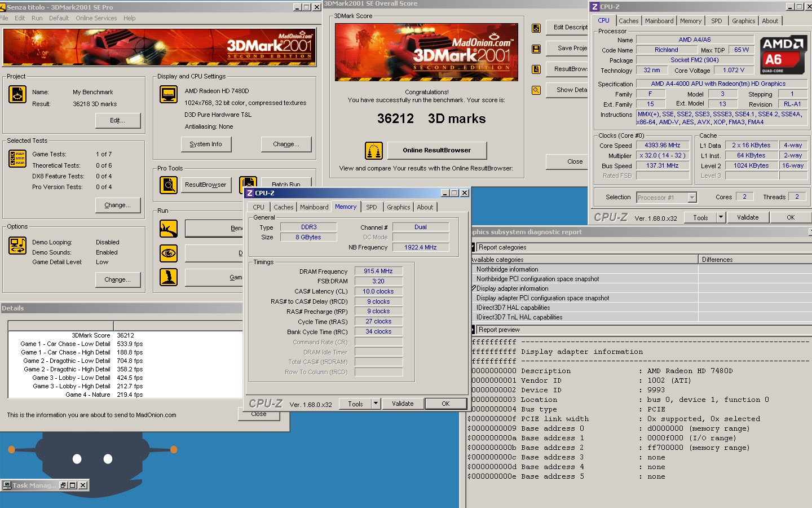Click the Project benchmark icon beside My Benchmark

pos(17,94)
